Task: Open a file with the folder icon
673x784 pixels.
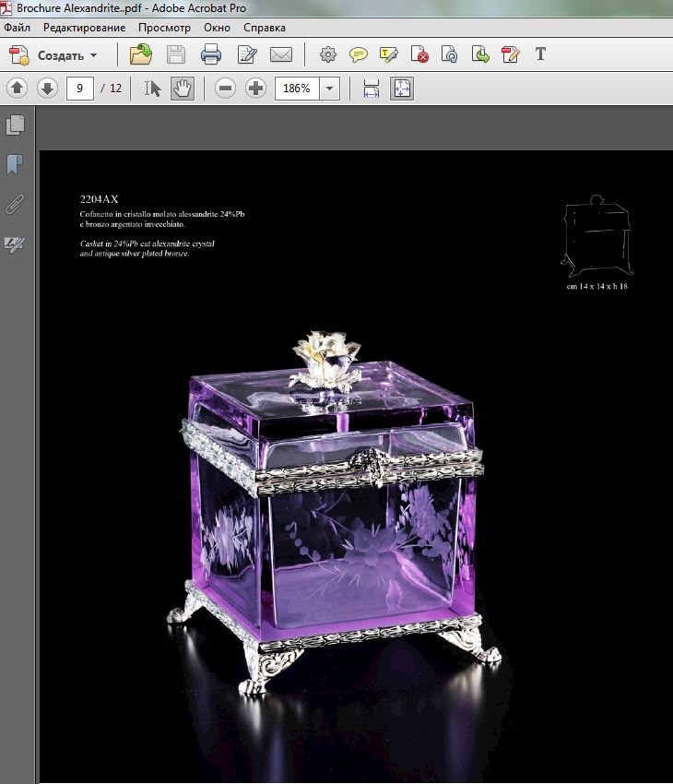Action: tap(140, 54)
